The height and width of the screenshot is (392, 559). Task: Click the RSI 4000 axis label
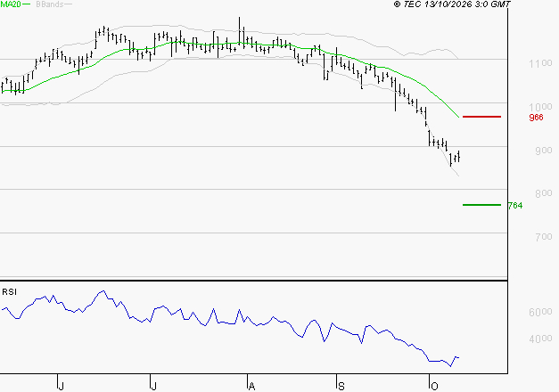point(540,339)
